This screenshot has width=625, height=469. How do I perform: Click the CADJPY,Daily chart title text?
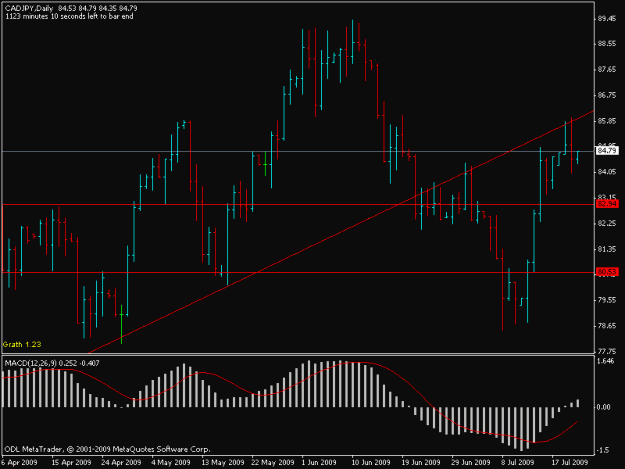point(29,8)
